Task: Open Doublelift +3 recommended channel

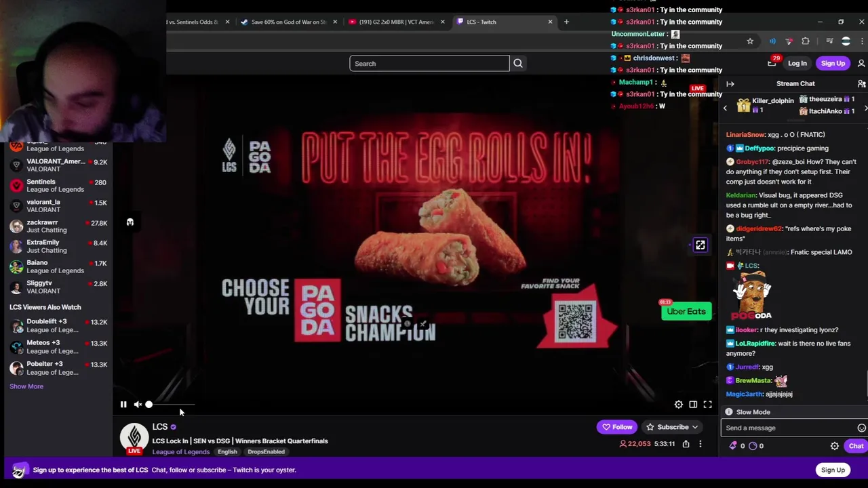Action: point(58,325)
